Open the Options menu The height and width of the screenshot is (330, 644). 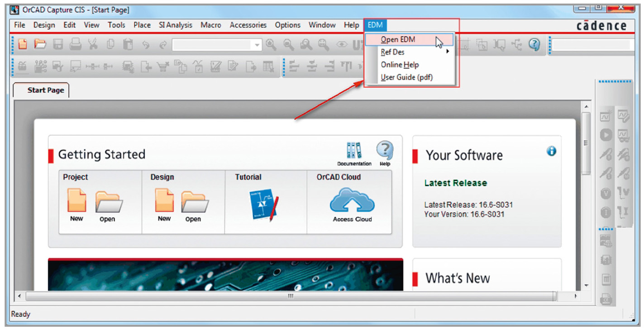tap(287, 25)
